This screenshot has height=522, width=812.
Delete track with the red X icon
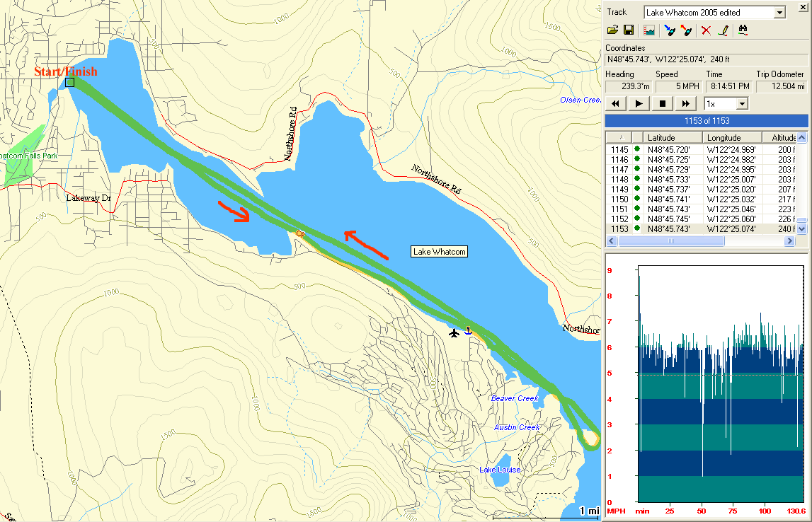[706, 30]
